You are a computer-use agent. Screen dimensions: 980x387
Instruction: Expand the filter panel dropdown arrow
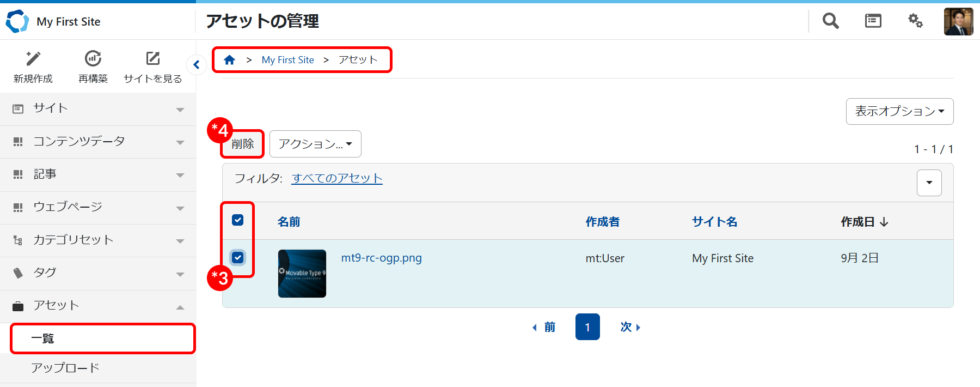tap(929, 183)
